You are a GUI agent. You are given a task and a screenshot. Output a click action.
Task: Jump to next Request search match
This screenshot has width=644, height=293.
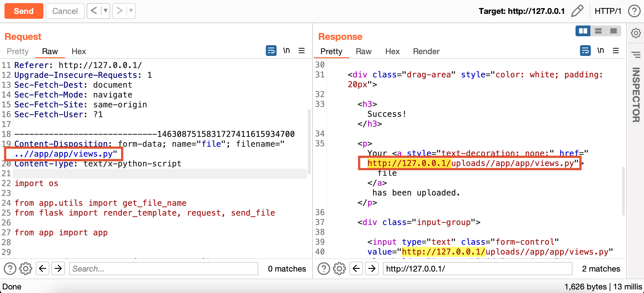pos(58,269)
